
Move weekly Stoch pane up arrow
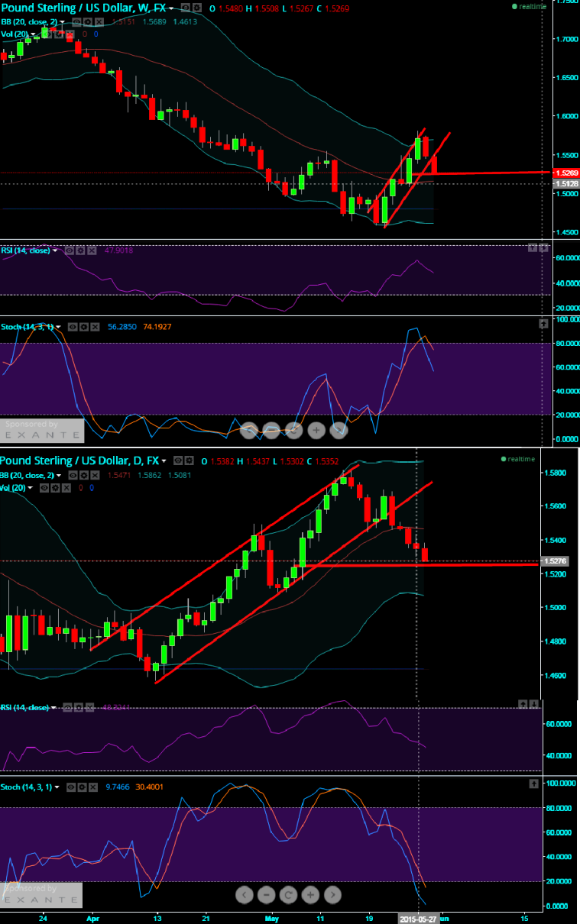click(x=543, y=324)
